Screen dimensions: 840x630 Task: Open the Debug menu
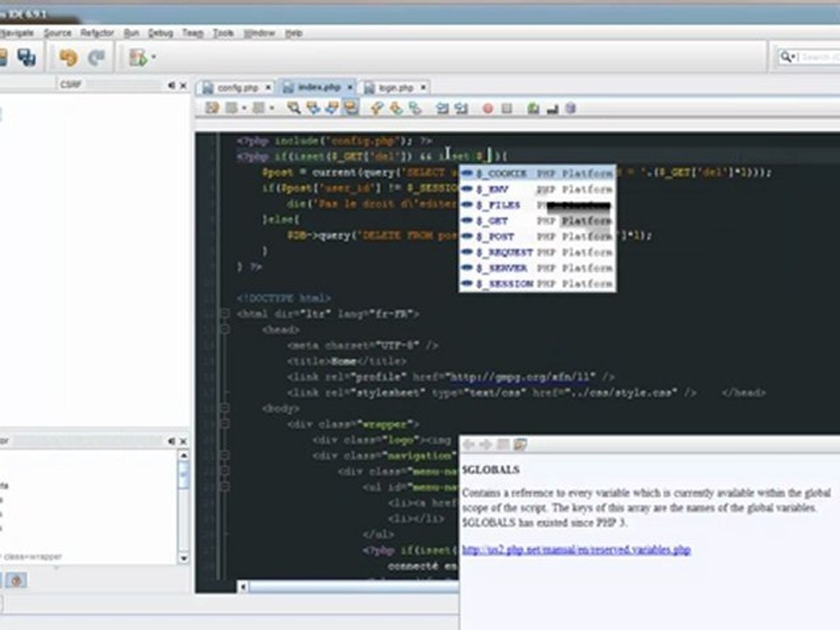pos(160,33)
